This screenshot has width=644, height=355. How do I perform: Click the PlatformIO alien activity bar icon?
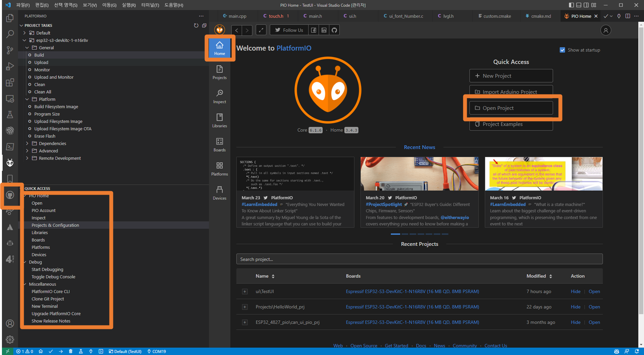point(10,163)
